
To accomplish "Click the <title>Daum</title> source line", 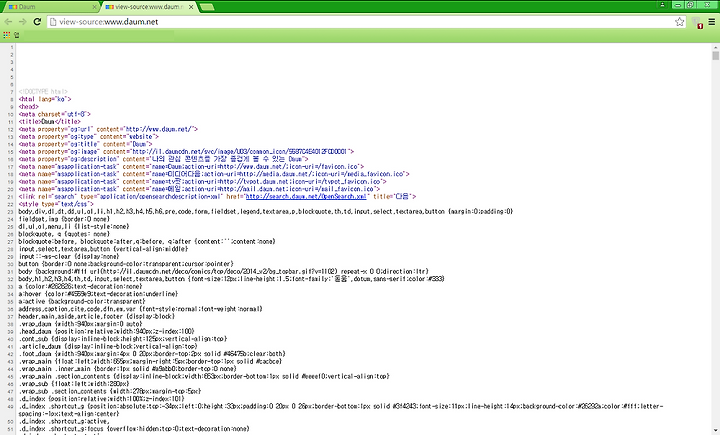I will (x=50, y=122).
